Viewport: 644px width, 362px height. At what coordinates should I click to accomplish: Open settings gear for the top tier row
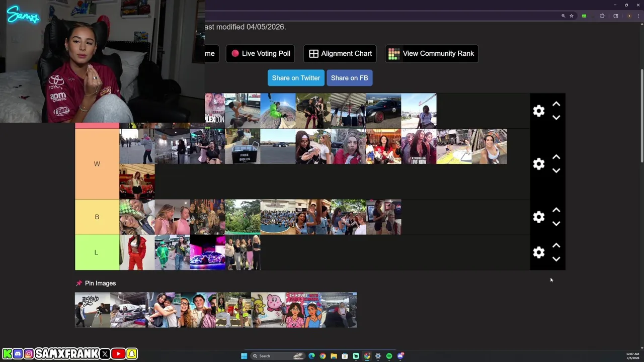[x=539, y=111]
